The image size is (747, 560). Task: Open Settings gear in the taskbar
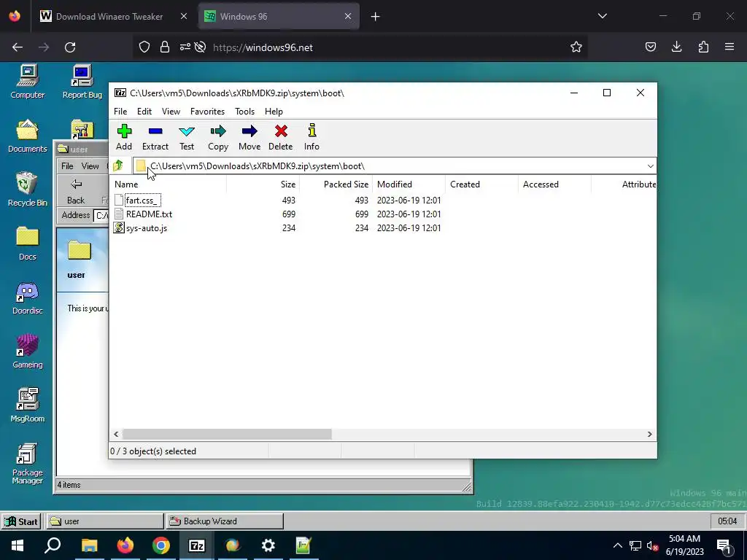tap(268, 545)
